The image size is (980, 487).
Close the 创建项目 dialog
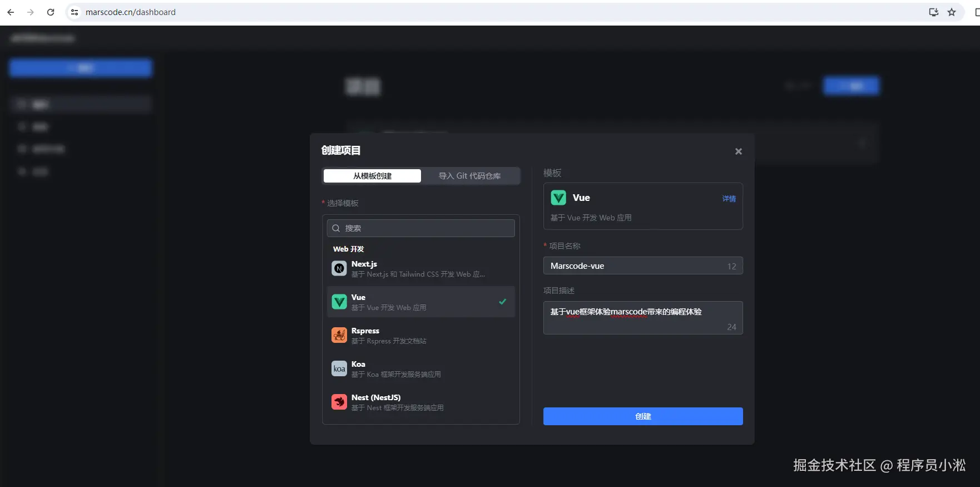[x=739, y=151]
